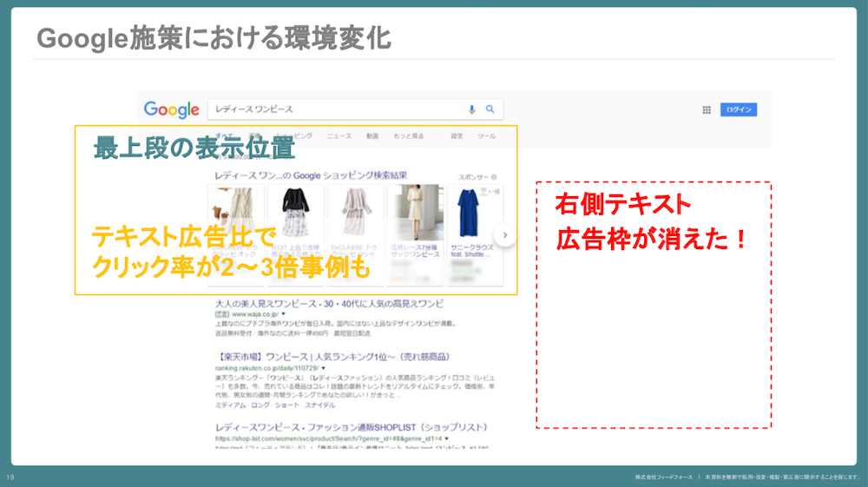Open the 楽天市場 ワンピース 人気ランキング result
The width and height of the screenshot is (868, 487).
pyautogui.click(x=332, y=357)
